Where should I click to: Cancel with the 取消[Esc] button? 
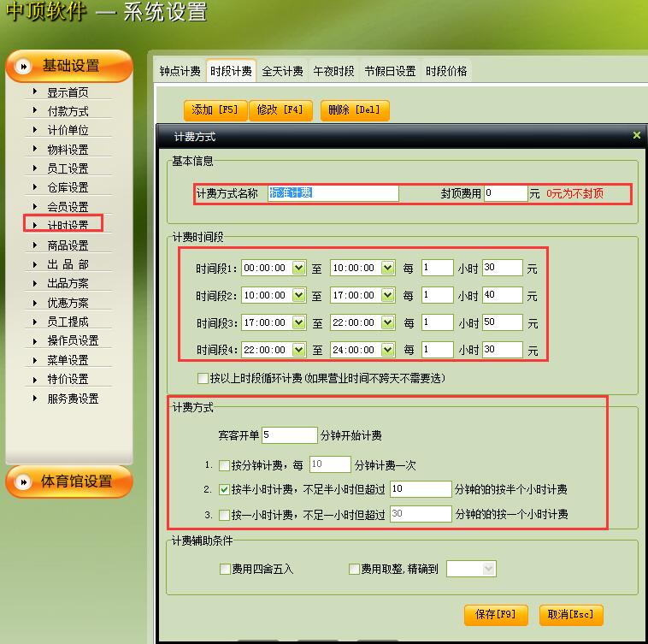tap(571, 615)
